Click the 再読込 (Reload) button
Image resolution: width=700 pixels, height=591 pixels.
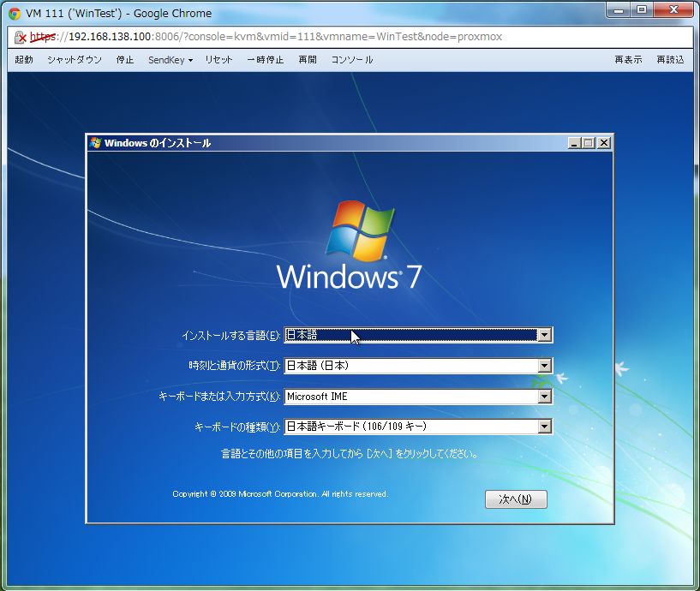click(670, 60)
